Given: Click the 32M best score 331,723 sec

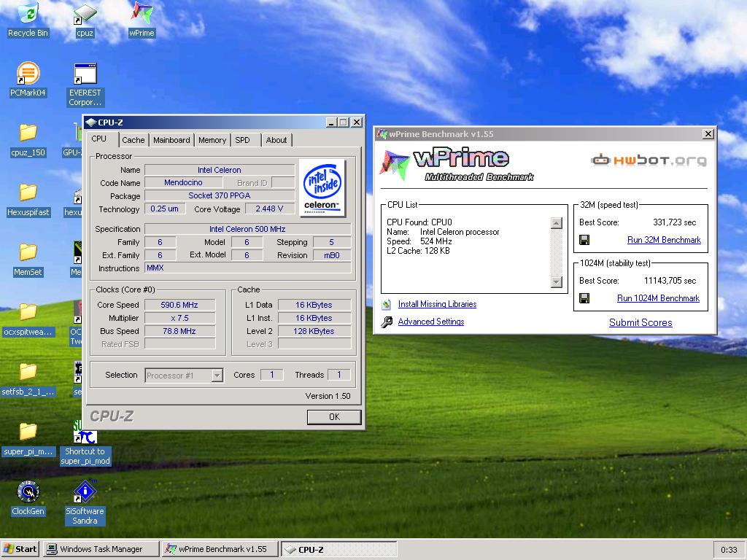Looking at the screenshot, I should (x=674, y=222).
